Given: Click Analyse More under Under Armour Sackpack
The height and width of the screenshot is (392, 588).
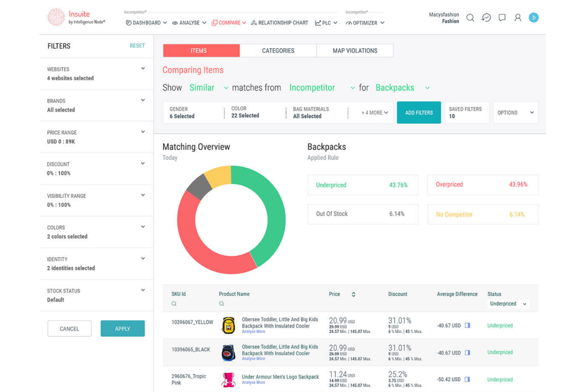Looking at the screenshot, I should pos(253,382).
